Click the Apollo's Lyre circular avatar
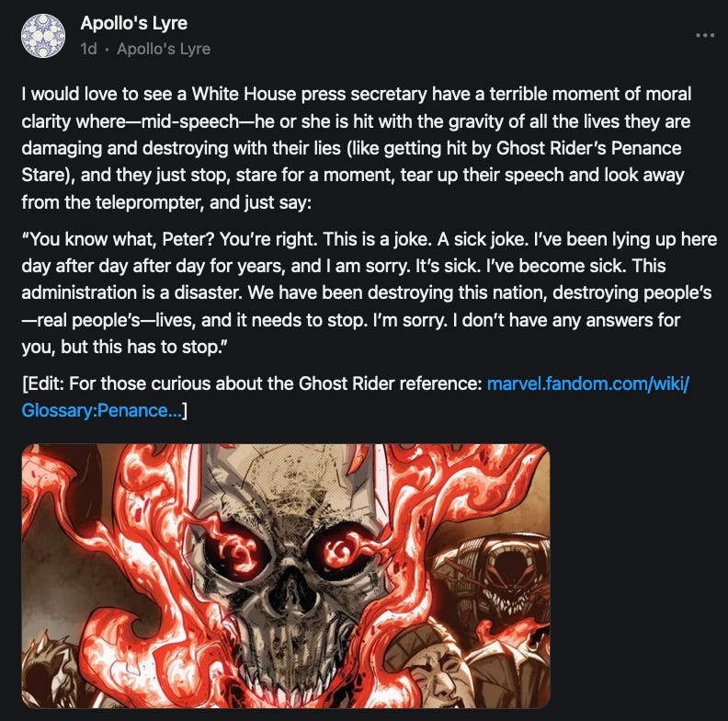The height and width of the screenshot is (721, 728). coord(43,36)
